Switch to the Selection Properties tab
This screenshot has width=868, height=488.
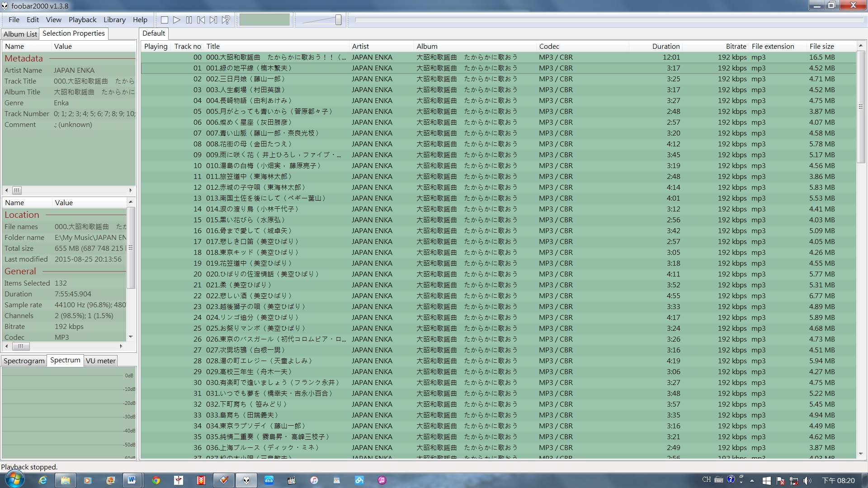coord(73,33)
